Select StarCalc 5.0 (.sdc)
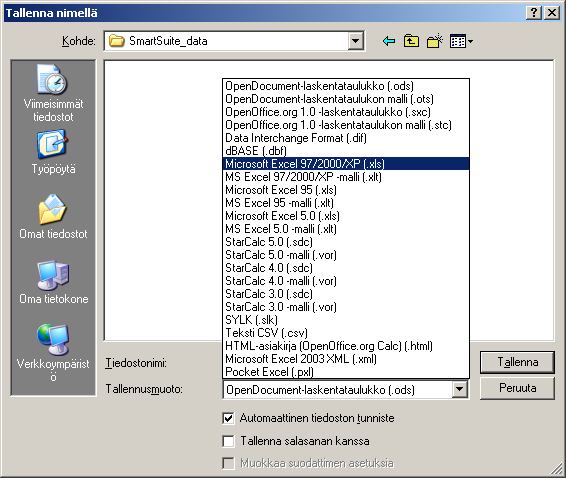 click(x=346, y=242)
